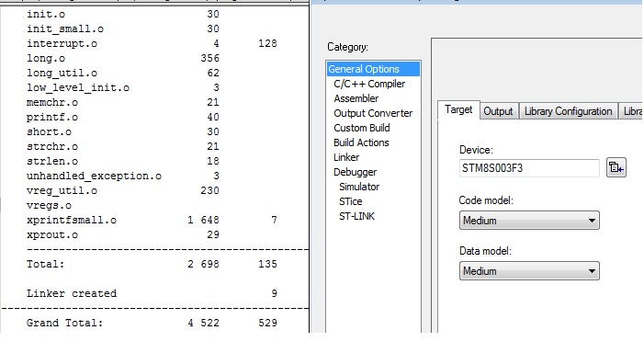
Task: Click the xprout.o entry
Action: (52, 235)
